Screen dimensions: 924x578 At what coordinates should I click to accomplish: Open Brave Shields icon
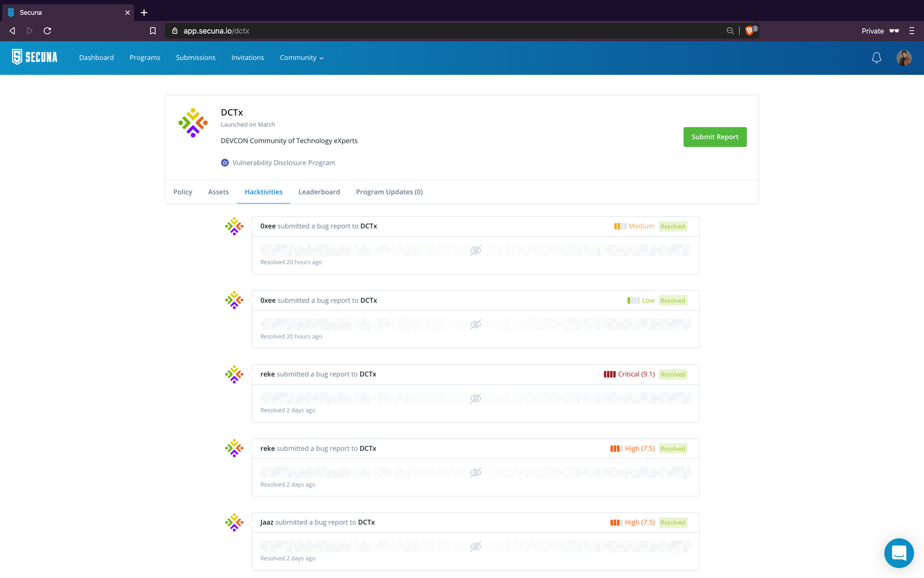pyautogui.click(x=750, y=31)
